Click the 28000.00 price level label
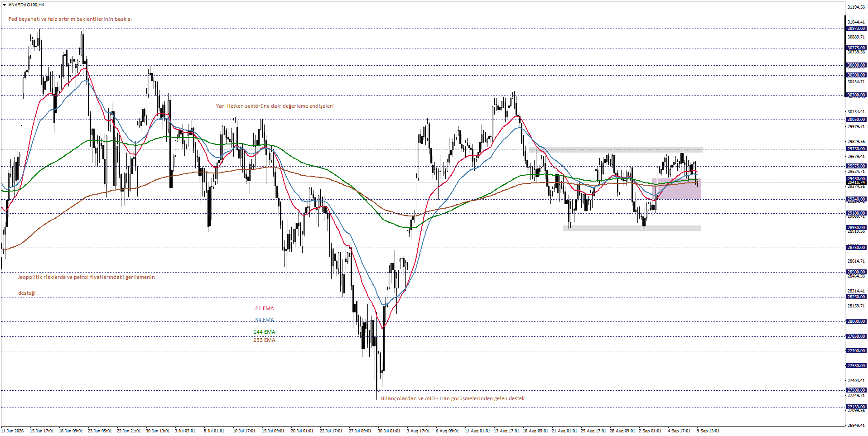The image size is (868, 436). point(856,321)
